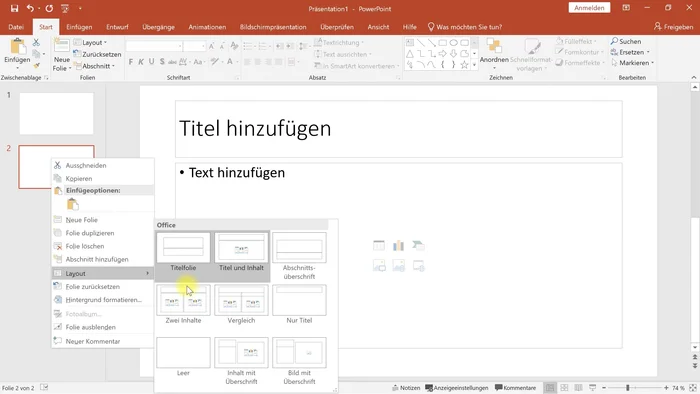
Task: Select the rectangle shape in the shapes gallery
Action: (442, 43)
